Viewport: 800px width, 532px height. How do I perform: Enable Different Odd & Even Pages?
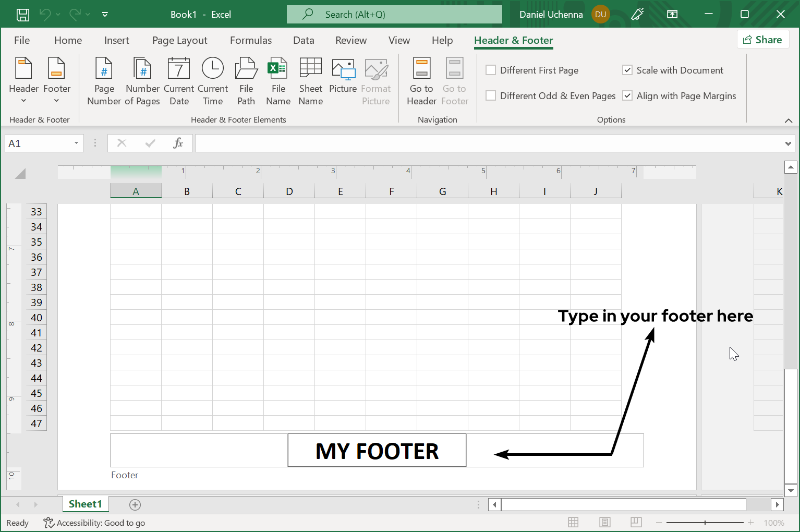pyautogui.click(x=491, y=96)
